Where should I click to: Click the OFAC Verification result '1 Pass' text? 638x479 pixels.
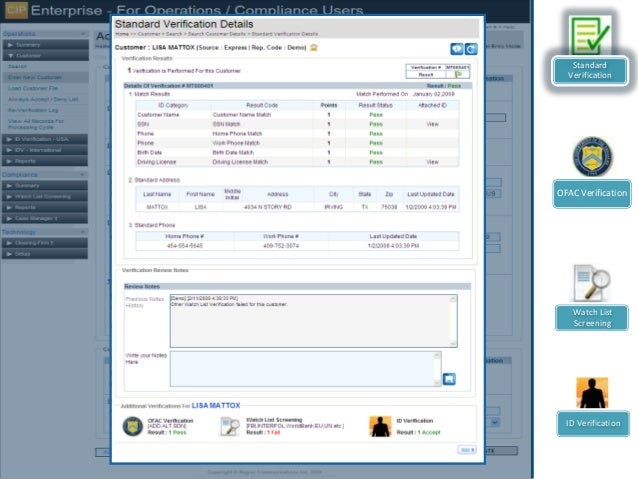177,432
